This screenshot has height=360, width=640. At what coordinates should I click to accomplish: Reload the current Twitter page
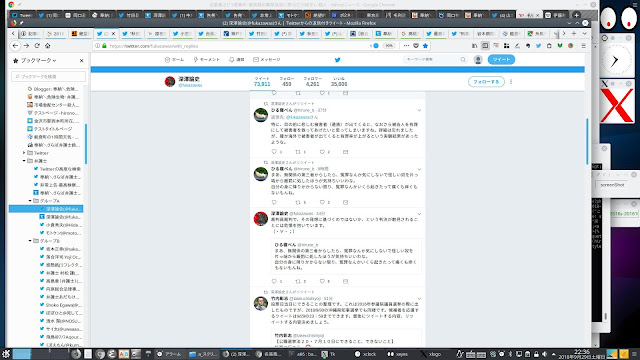(37, 46)
